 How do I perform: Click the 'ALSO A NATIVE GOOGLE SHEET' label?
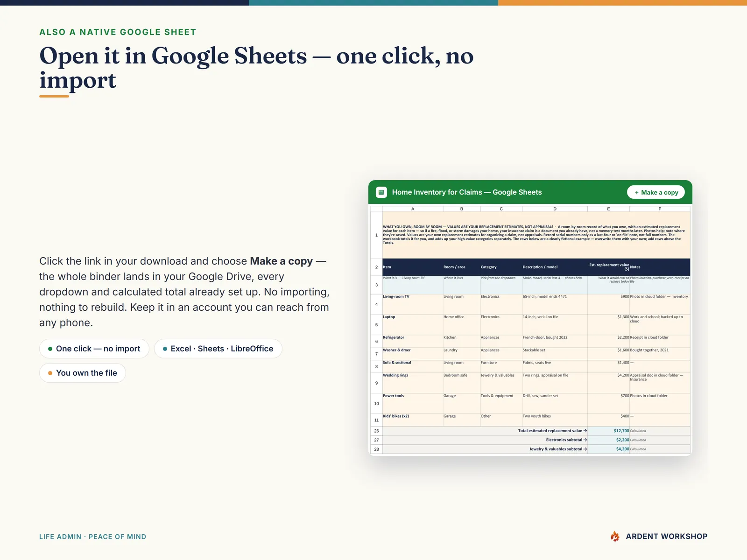118,32
